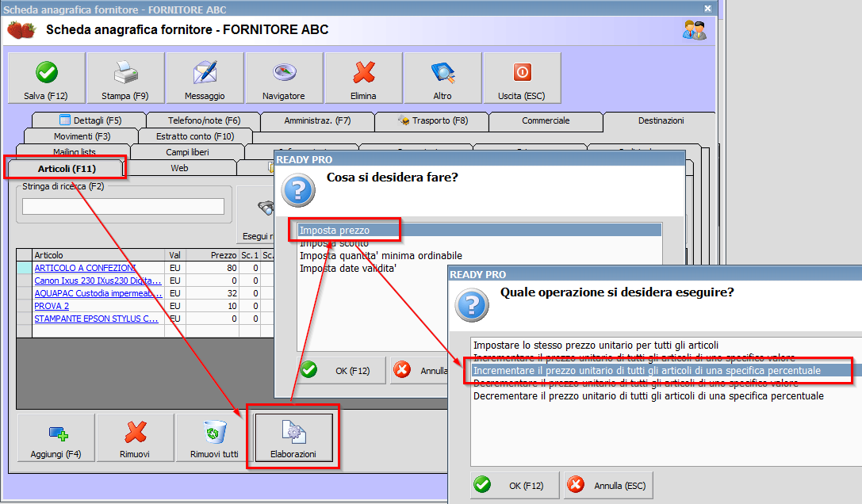Click the Elimina red X button

point(363,78)
